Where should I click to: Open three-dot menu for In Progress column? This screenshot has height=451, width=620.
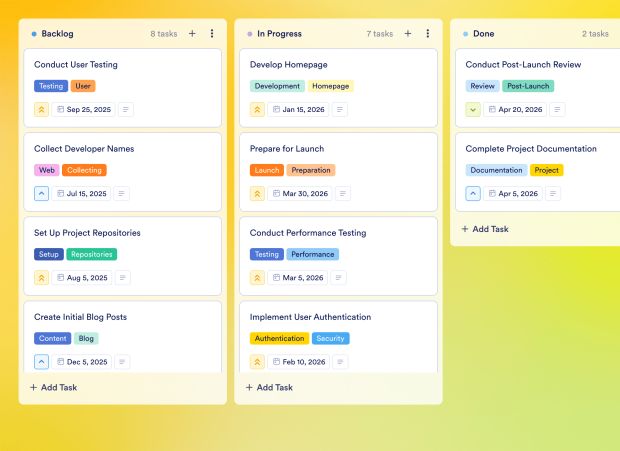428,33
